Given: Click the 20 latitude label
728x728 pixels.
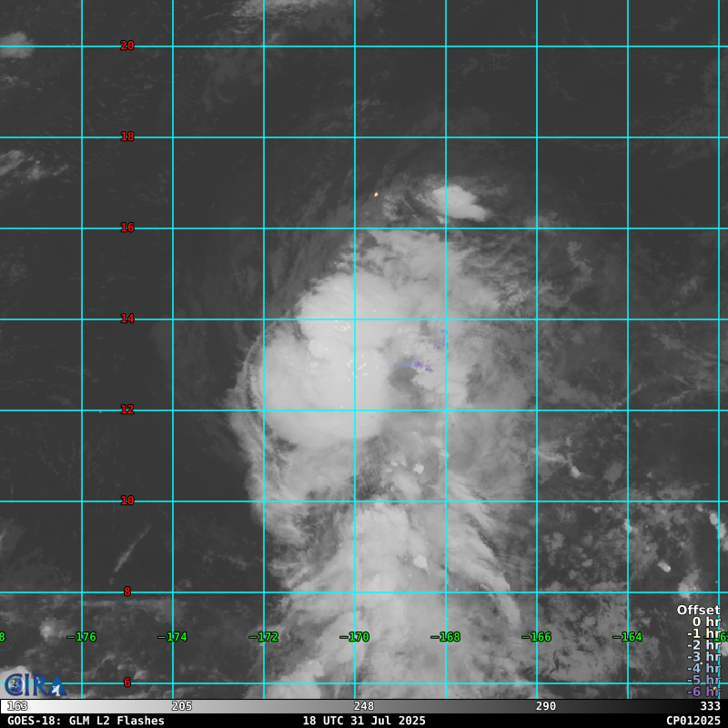Looking at the screenshot, I should [127, 45].
